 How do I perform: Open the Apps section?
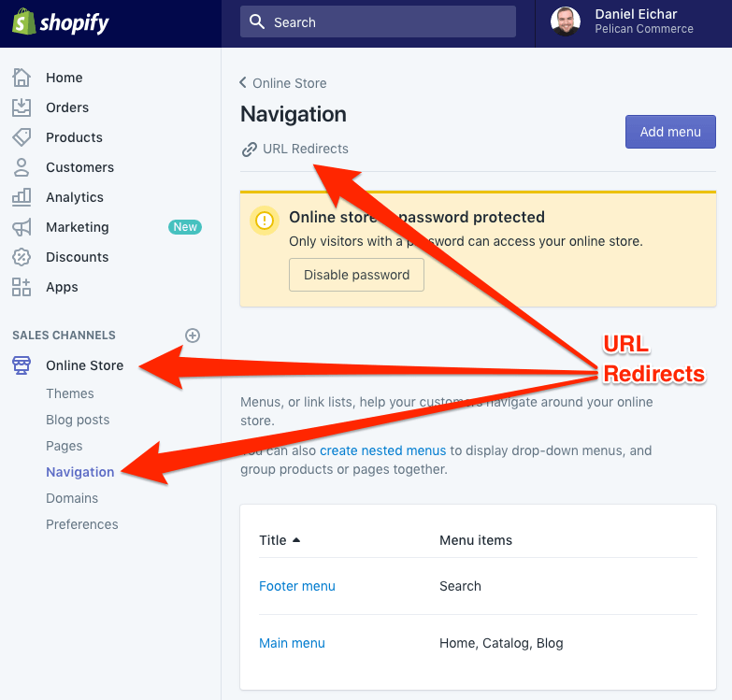(x=62, y=287)
